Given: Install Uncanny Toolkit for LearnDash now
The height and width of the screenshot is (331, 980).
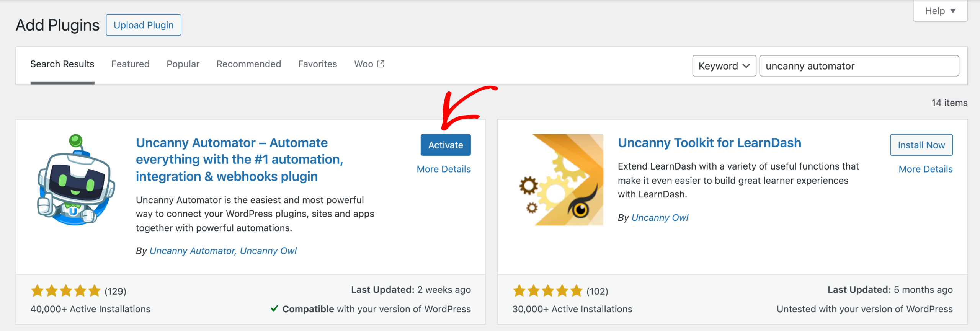Looking at the screenshot, I should pos(921,145).
